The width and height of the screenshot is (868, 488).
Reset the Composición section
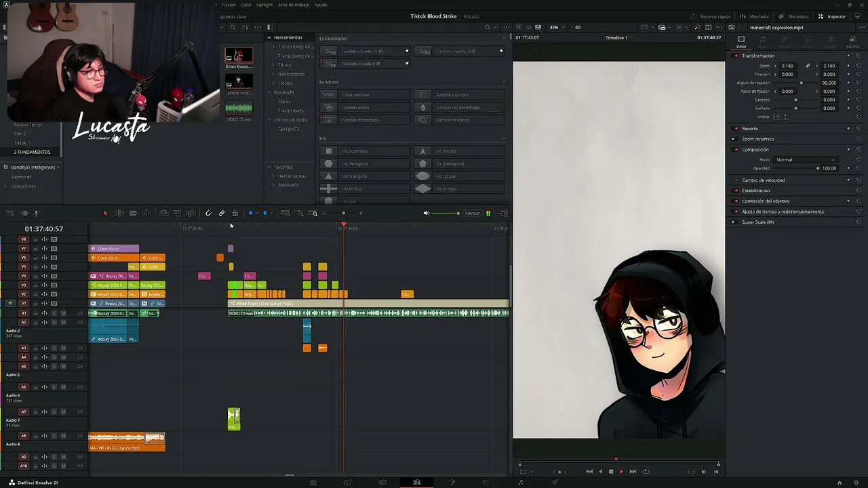click(859, 150)
